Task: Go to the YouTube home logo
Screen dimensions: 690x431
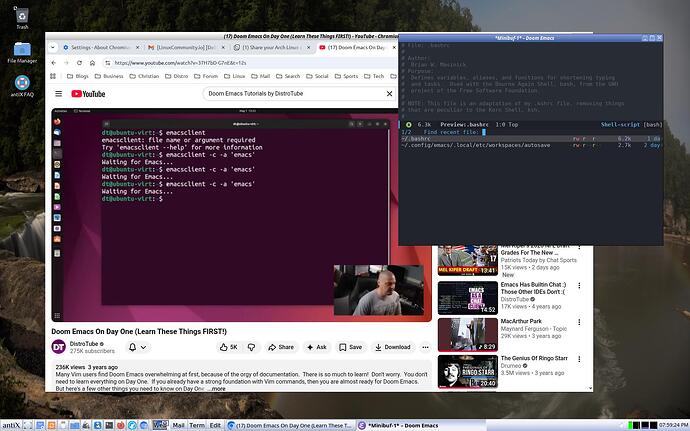Action: pyautogui.click(x=88, y=94)
